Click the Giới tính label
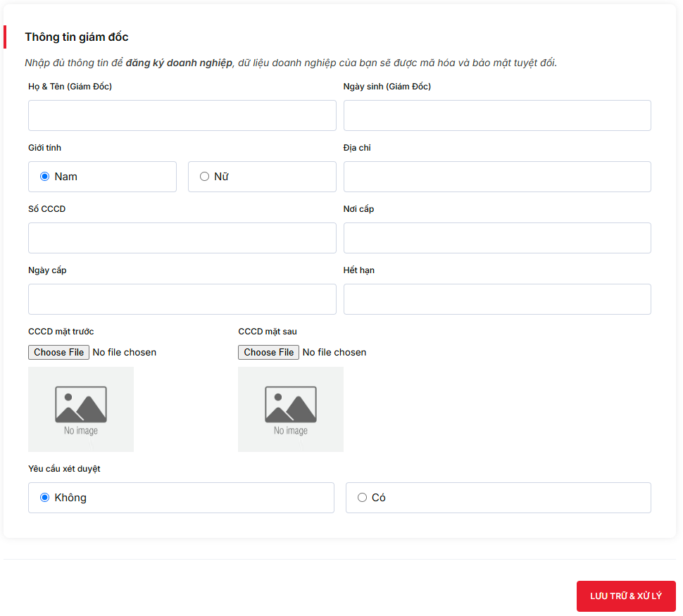The width and height of the screenshot is (683, 616). [x=45, y=148]
